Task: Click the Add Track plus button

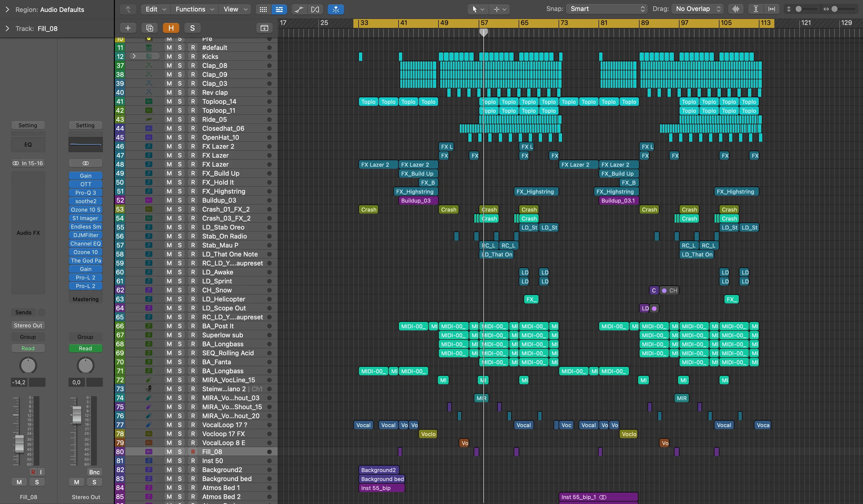Action: coord(128,28)
